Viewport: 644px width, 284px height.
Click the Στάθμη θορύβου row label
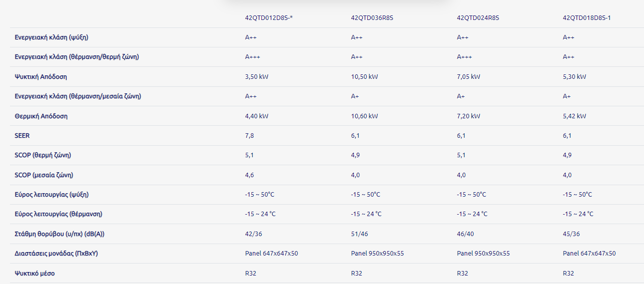pyautogui.click(x=59, y=234)
